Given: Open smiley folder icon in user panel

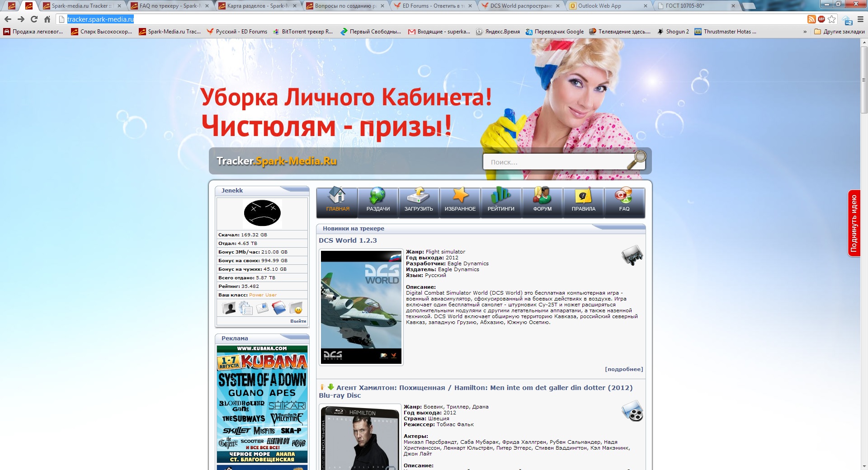Looking at the screenshot, I should click(x=296, y=308).
